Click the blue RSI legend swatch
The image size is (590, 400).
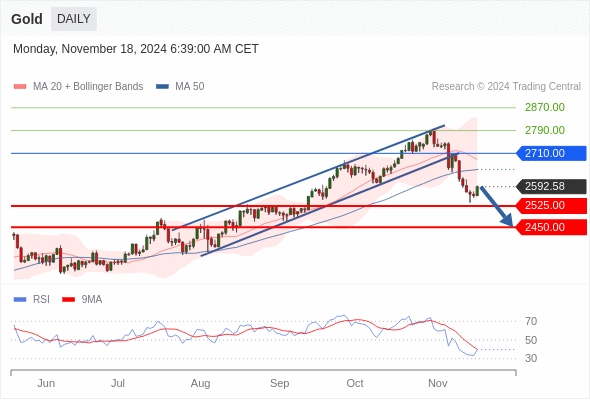pos(20,300)
